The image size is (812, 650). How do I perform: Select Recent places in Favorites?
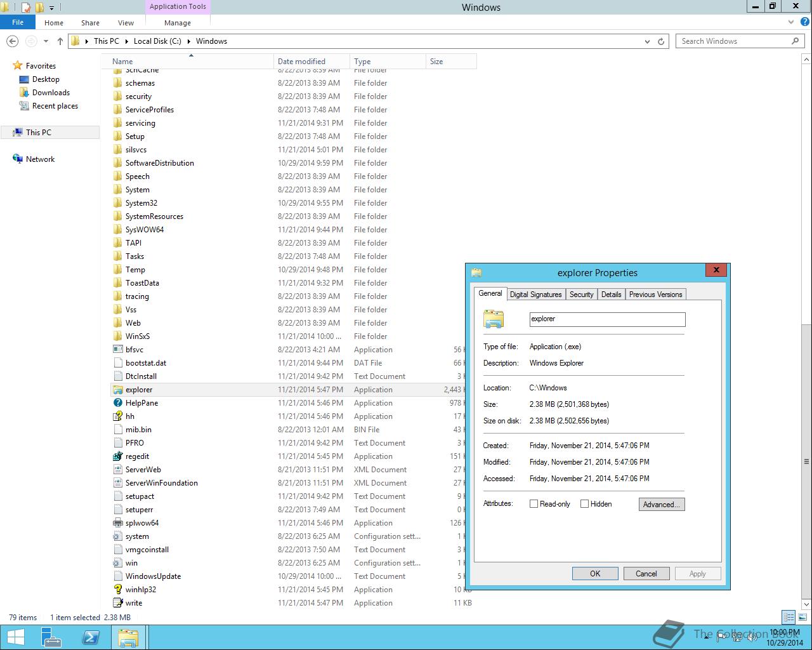click(x=55, y=106)
